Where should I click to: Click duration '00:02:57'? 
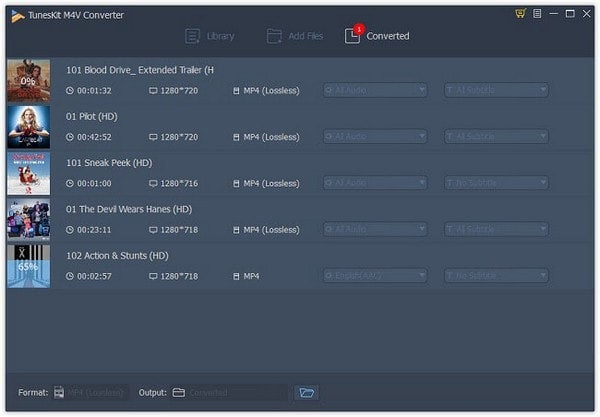coord(94,276)
